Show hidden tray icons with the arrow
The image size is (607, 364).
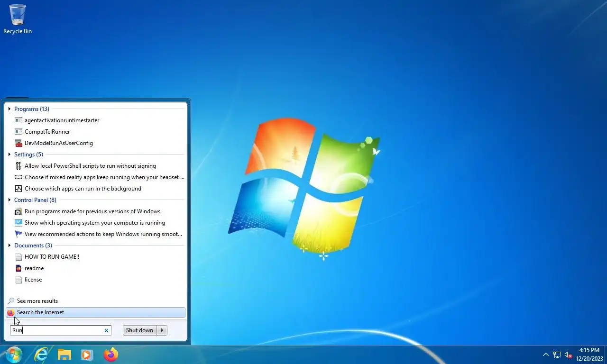pyautogui.click(x=545, y=355)
